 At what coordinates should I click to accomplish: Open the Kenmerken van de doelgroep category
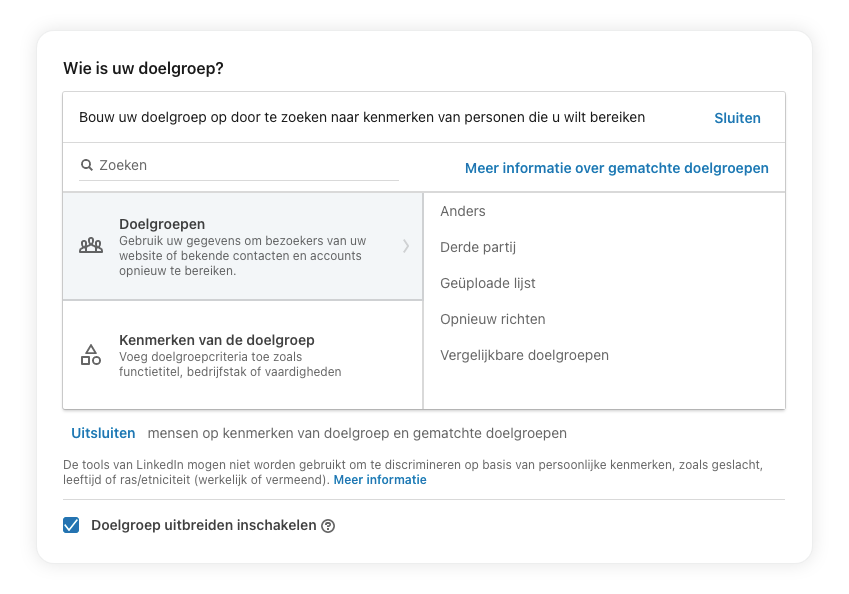click(x=243, y=355)
